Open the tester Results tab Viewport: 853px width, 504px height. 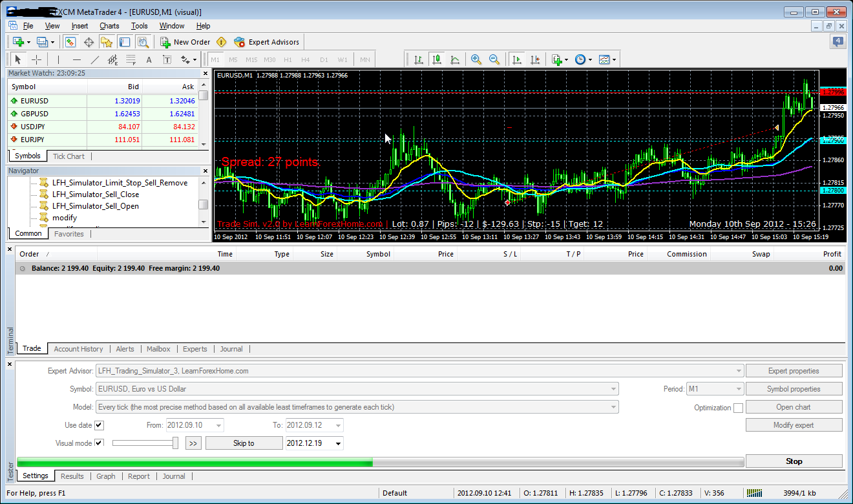(72, 476)
